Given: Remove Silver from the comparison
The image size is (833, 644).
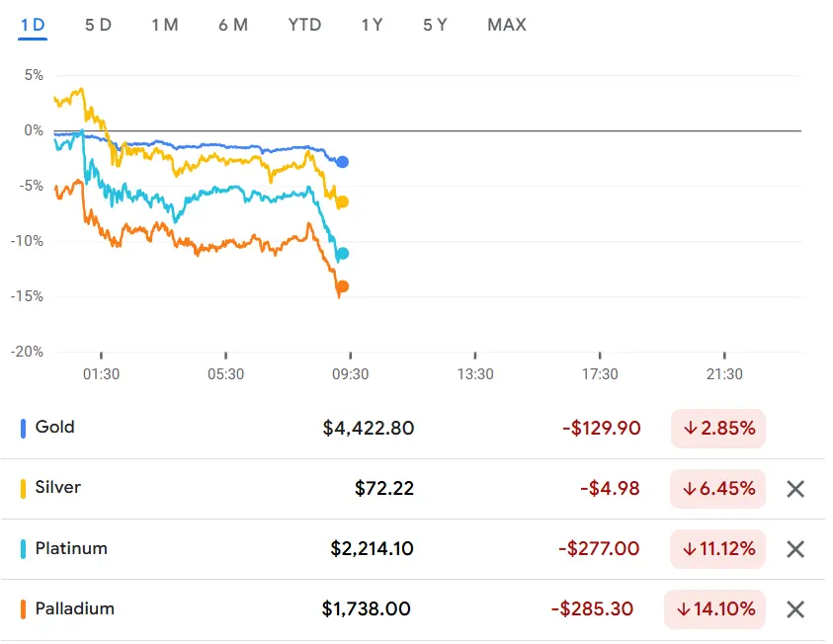Looking at the screenshot, I should click(795, 489).
